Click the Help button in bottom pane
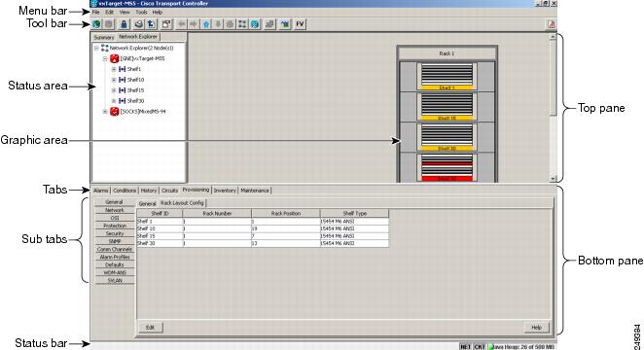Image resolution: width=644 pixels, height=350 pixels. (x=536, y=328)
